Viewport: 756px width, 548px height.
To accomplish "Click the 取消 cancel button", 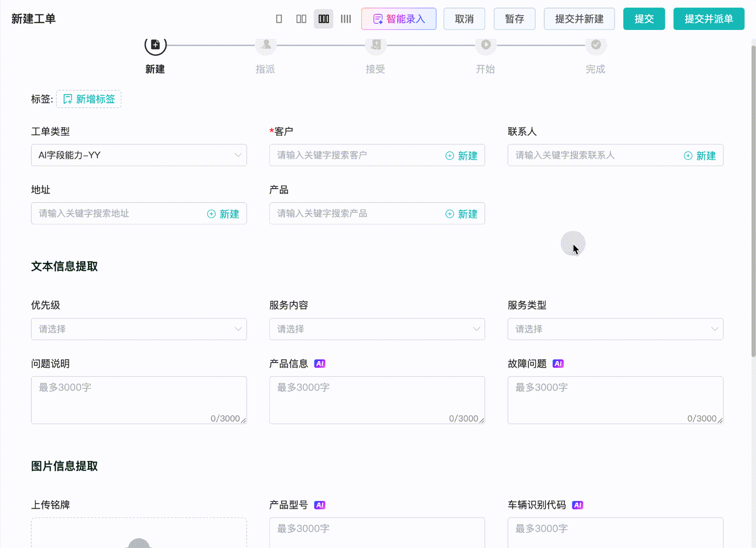I will click(464, 19).
